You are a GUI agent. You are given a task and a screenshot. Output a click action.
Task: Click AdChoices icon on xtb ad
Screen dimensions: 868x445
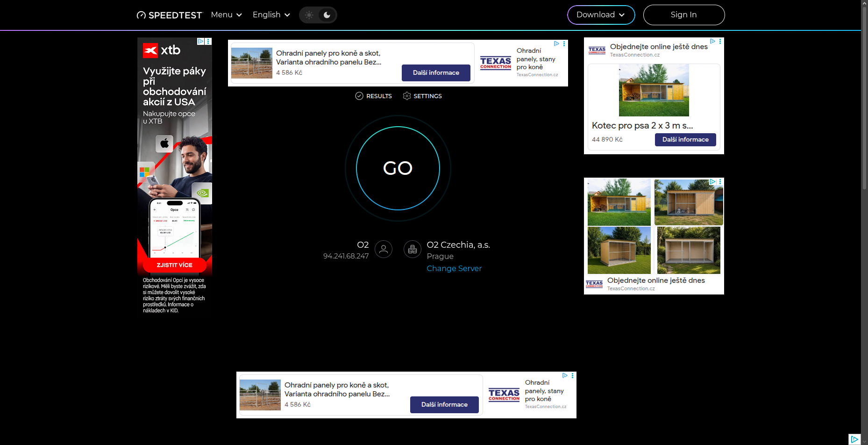tap(200, 41)
